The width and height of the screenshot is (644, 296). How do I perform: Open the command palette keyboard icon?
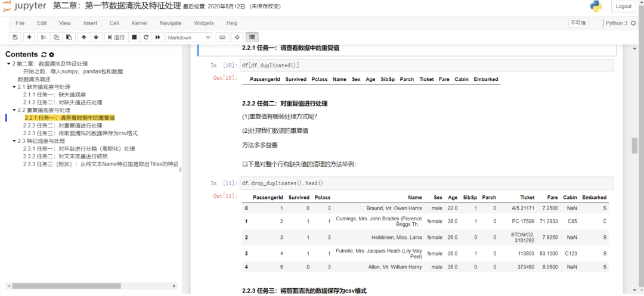click(222, 38)
